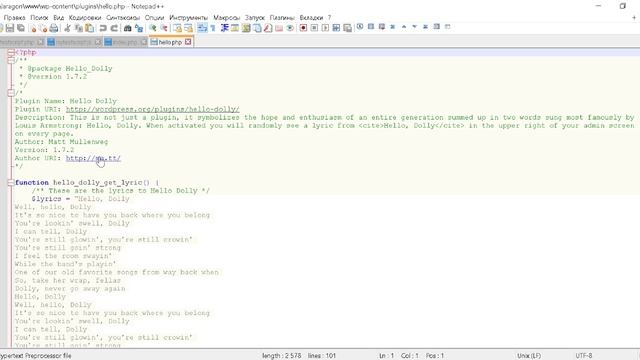Open the Запуск menu

(x=255, y=18)
